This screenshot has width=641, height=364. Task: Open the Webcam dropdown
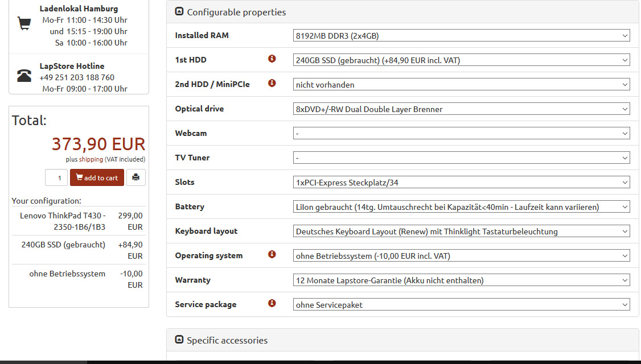click(461, 133)
